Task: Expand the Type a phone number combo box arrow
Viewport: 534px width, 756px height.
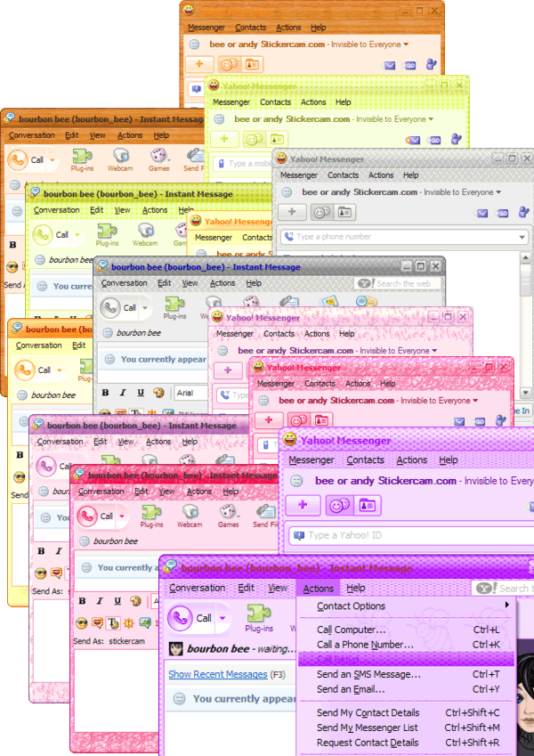Action: [522, 237]
